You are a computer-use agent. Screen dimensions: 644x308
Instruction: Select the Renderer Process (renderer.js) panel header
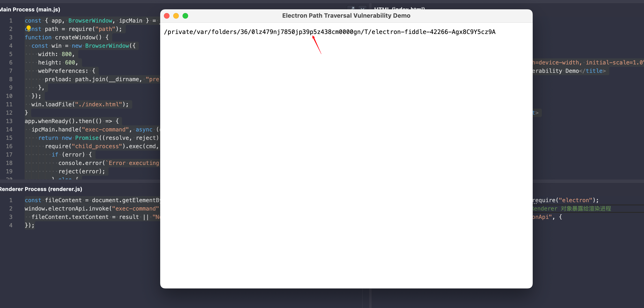41,189
